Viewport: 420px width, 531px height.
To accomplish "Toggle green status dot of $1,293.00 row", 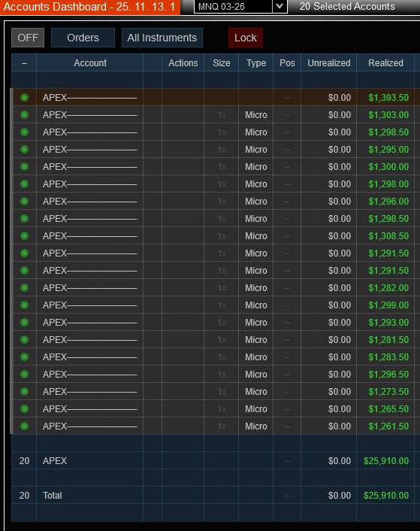I will coord(24,323).
